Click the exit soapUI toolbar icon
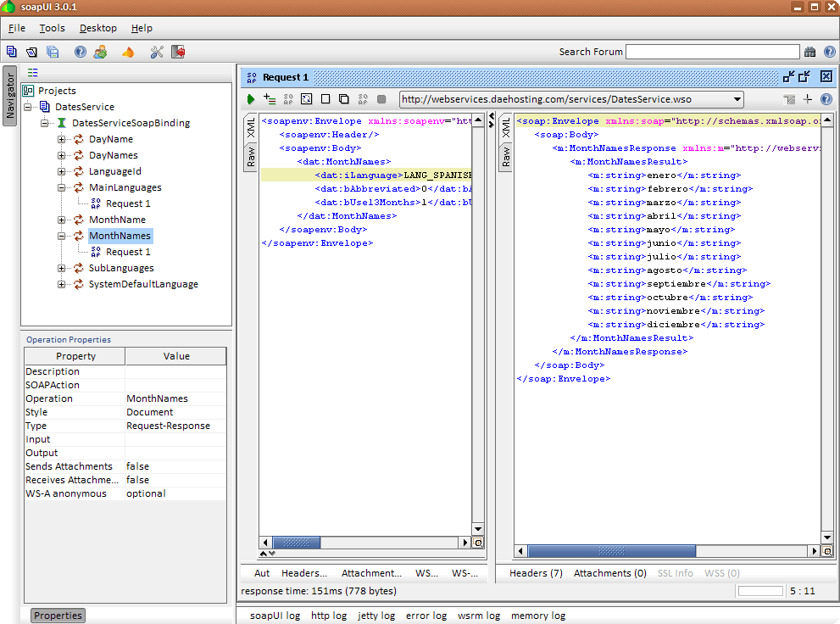Image resolution: width=840 pixels, height=624 pixels. (x=177, y=52)
